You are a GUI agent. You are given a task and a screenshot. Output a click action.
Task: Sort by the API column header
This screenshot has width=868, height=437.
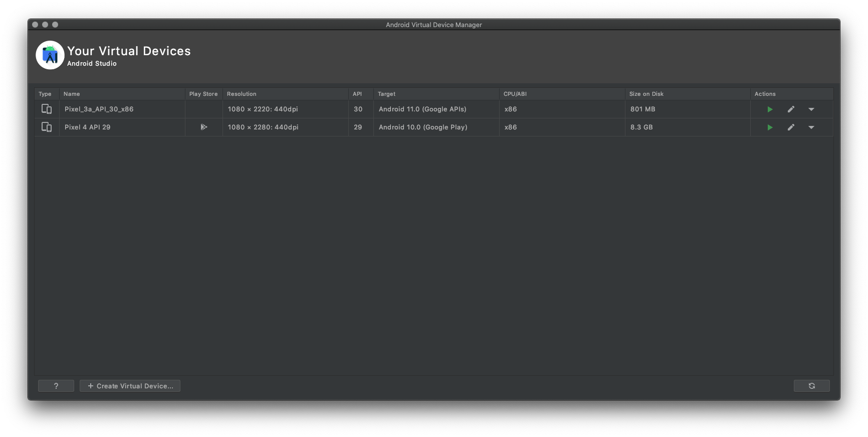click(361, 94)
